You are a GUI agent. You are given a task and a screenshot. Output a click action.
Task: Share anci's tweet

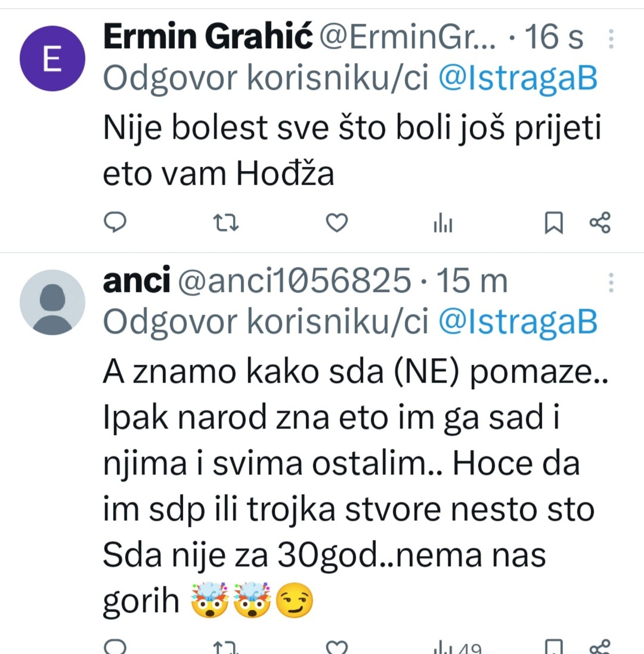pos(600,647)
